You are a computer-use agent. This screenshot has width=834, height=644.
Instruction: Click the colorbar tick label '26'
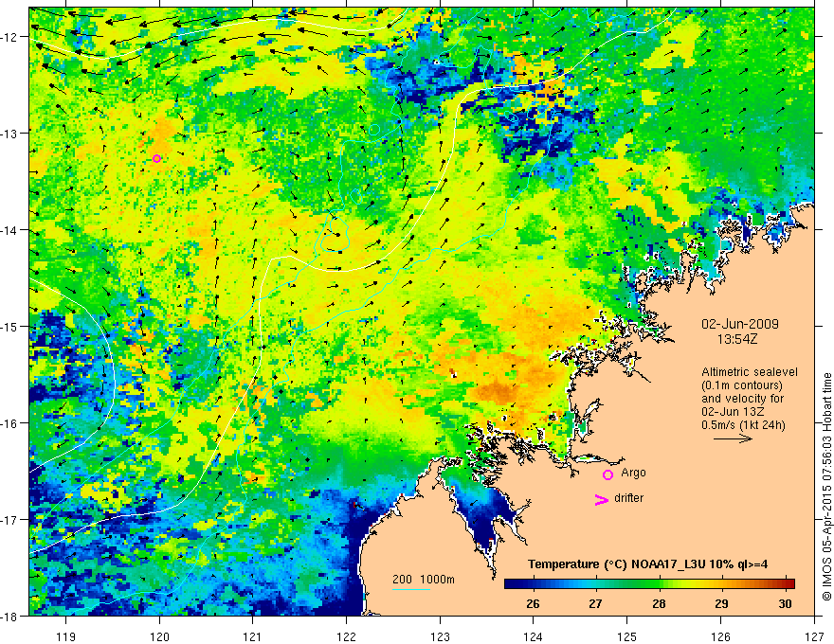533,603
